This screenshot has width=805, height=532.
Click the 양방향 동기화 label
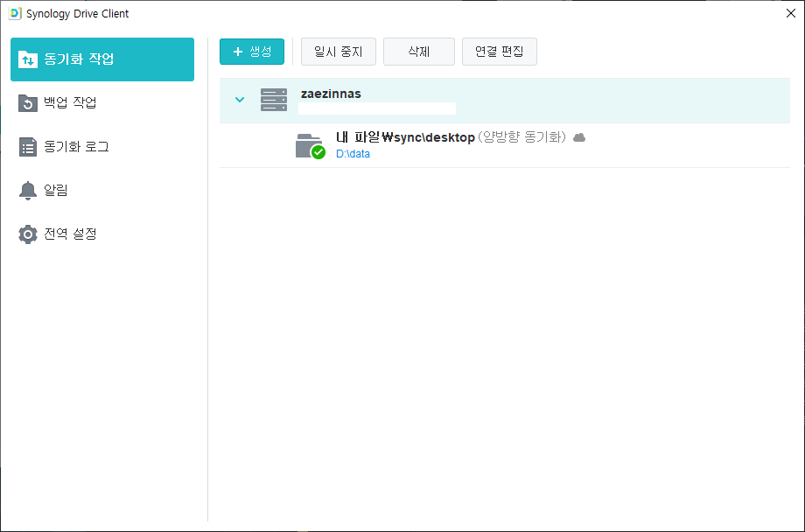click(522, 137)
